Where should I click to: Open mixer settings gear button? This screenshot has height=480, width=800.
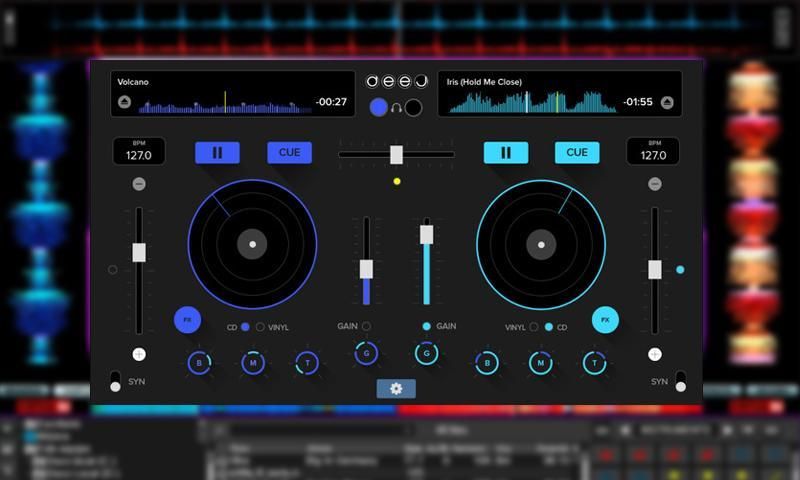click(396, 388)
